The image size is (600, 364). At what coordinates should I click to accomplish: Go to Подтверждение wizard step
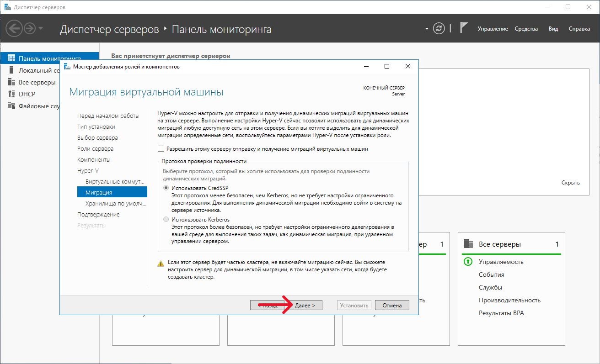tap(98, 215)
